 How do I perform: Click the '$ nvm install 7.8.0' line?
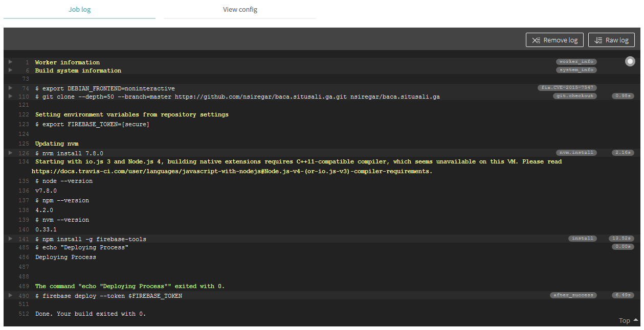pos(69,153)
